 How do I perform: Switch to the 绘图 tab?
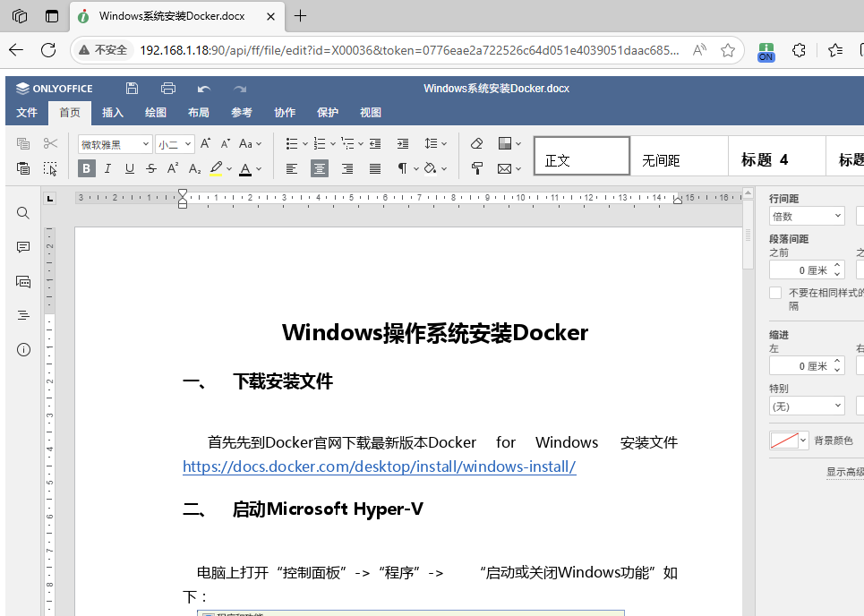pos(156,113)
